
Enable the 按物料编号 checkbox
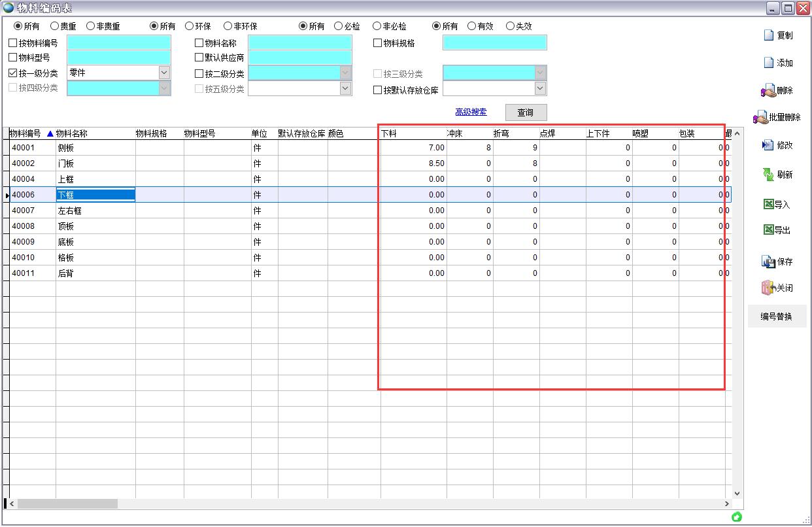[x=13, y=43]
